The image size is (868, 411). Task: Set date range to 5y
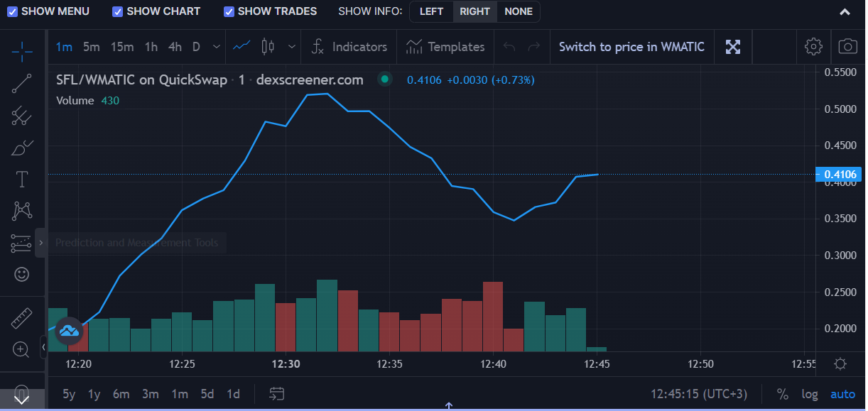pyautogui.click(x=69, y=394)
